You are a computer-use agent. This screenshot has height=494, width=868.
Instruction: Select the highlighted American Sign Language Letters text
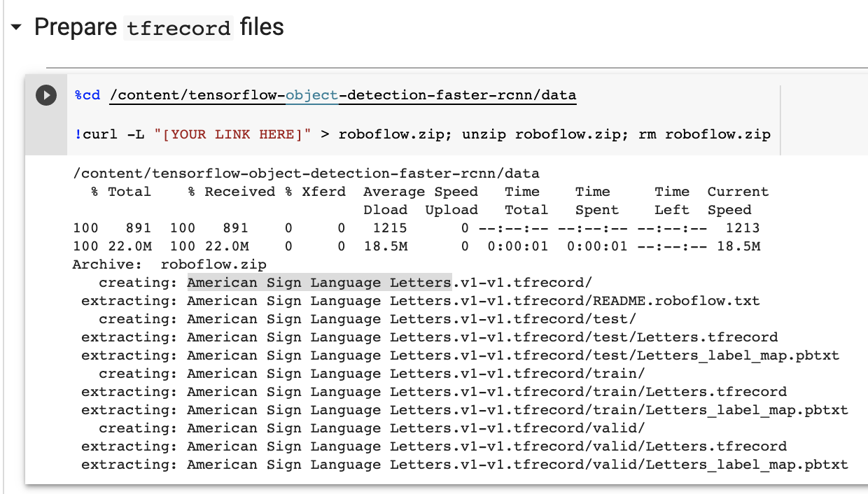click(318, 282)
